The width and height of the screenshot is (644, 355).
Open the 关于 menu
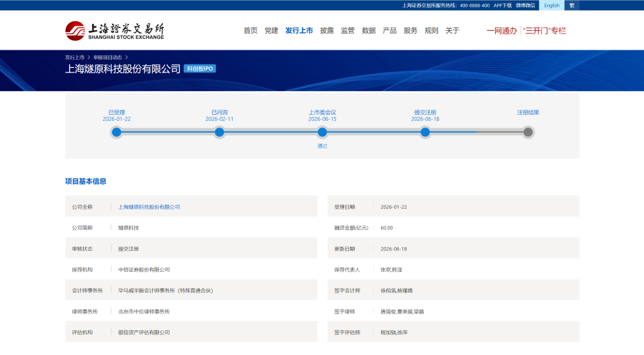[x=452, y=30]
